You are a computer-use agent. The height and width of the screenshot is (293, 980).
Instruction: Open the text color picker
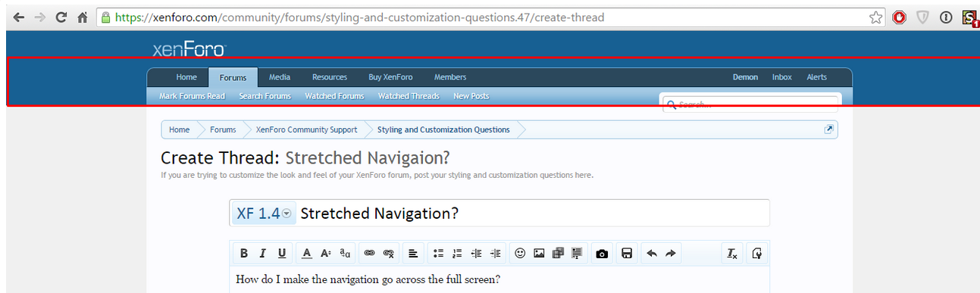tap(306, 254)
